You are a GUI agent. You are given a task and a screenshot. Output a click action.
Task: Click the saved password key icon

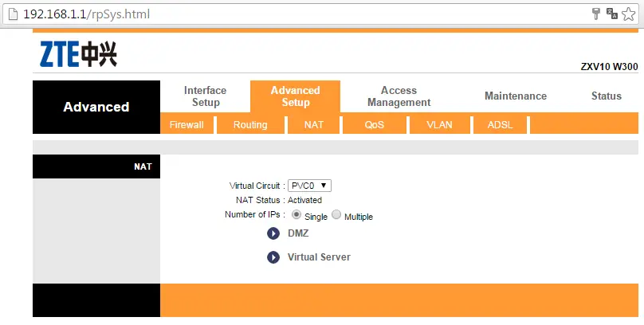(x=596, y=14)
